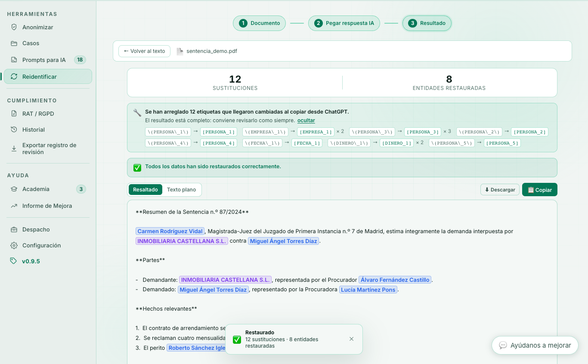Close the Restaurado toast notification

click(x=352, y=339)
